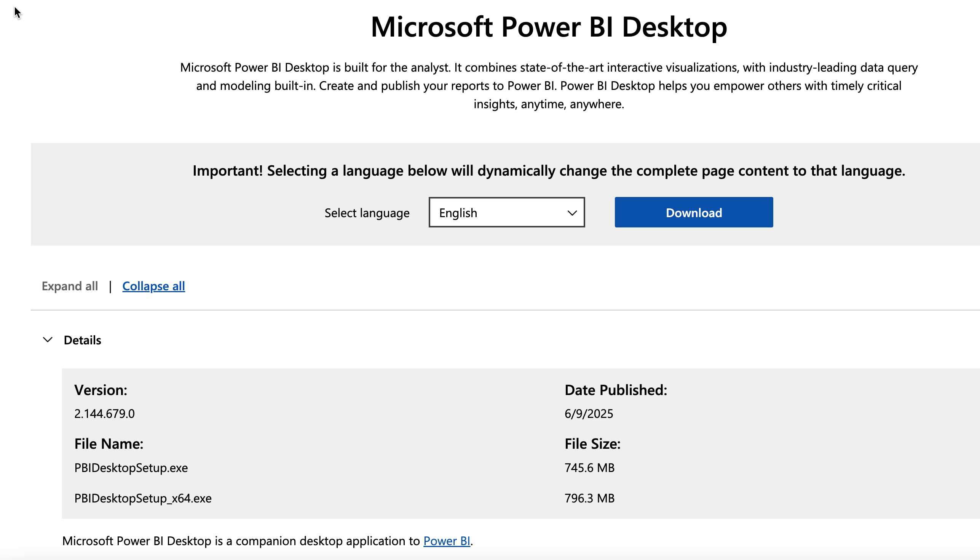Click the Date Published: label
Screen dimensions: 980x560
pos(616,390)
